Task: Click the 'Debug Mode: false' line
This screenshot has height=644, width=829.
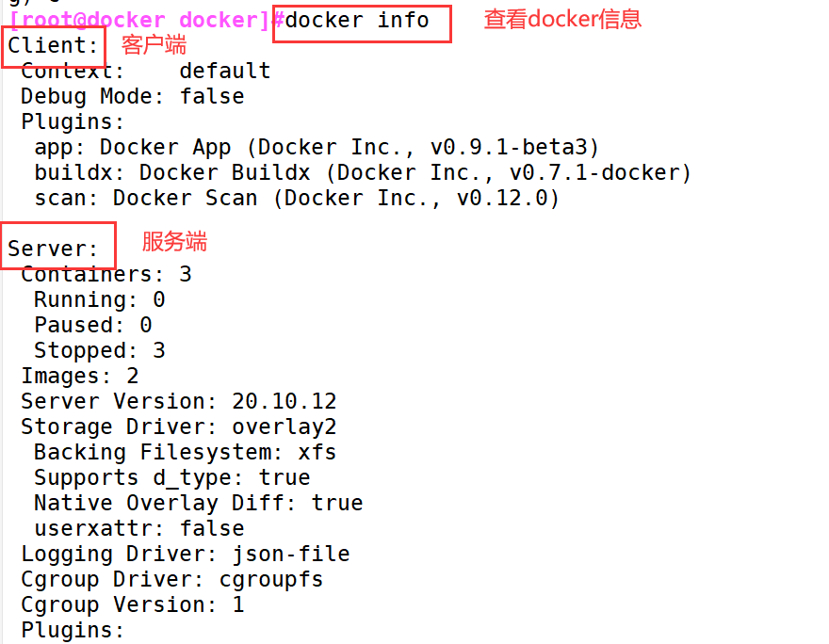Action: coord(133,97)
